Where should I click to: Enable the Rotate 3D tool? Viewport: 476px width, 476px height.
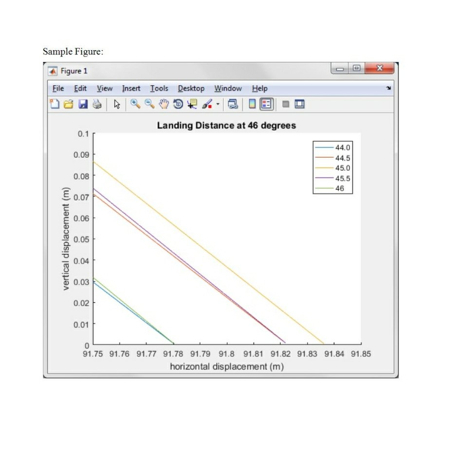[178, 104]
